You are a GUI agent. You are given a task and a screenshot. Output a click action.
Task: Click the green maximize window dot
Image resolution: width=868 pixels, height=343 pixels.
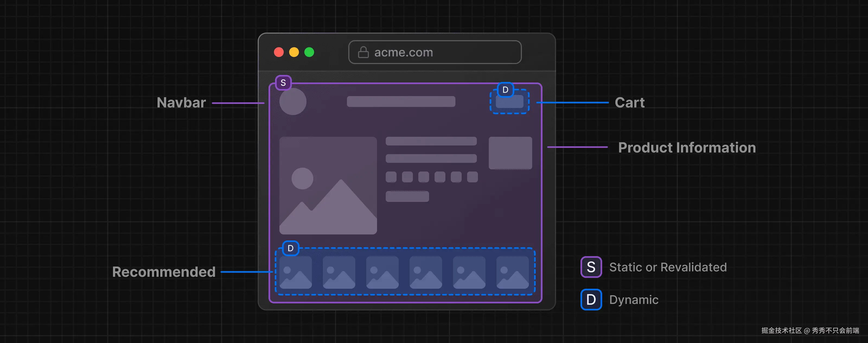[309, 52]
